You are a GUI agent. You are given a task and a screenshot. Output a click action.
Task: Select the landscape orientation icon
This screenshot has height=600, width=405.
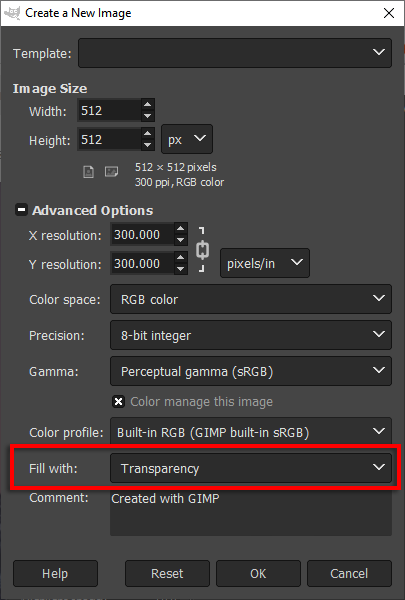click(111, 171)
